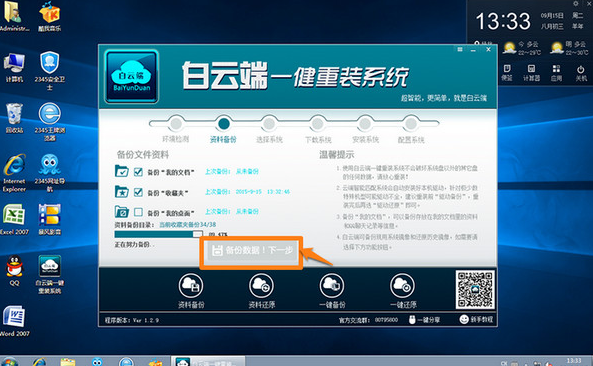Click the 我的文档 folder icon
593x366 pixels.
click(122, 171)
